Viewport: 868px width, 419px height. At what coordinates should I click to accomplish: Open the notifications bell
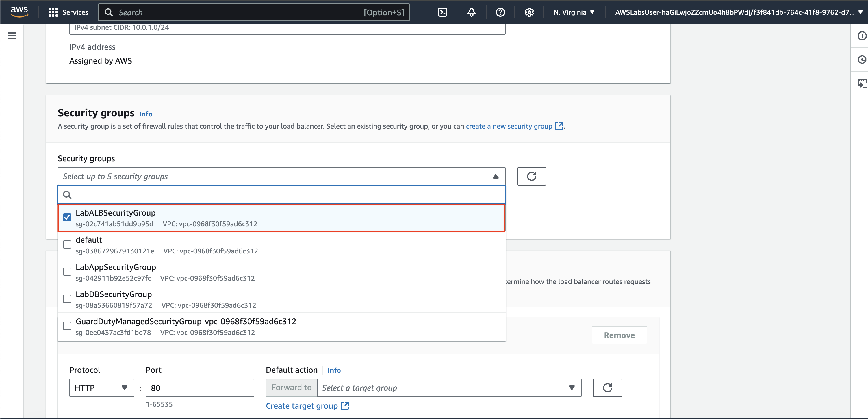coord(471,12)
